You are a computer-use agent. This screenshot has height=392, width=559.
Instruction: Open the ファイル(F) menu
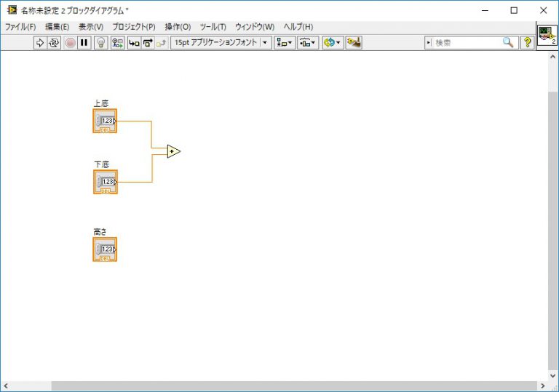(x=20, y=27)
